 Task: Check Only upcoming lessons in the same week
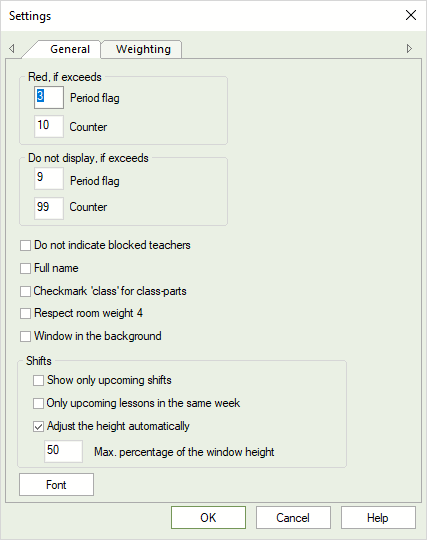[x=38, y=403]
